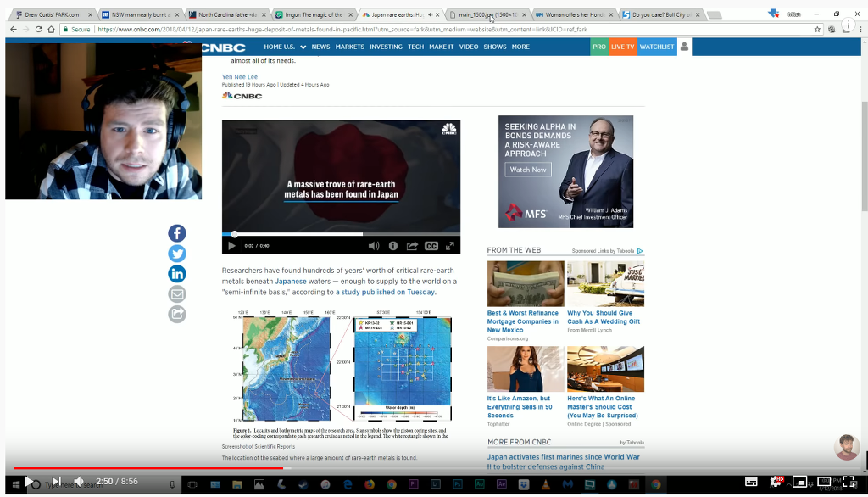Open It's Like Amazon sponsored thumbnail
Screen dimensions: 868x497
526,369
